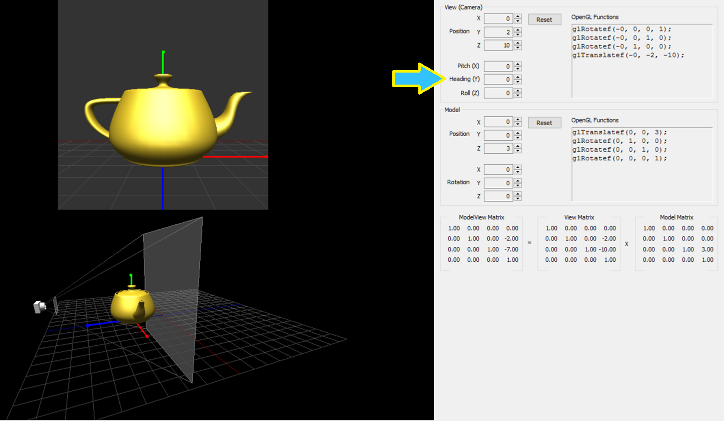
Task: Increase Model Rotation Y using up arrow
Action: click(518, 180)
